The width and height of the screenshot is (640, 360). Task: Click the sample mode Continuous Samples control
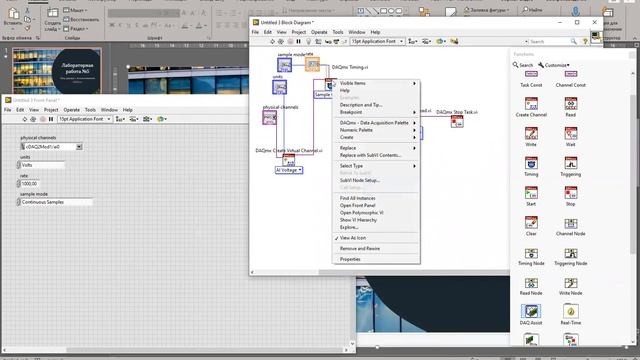click(x=56, y=202)
